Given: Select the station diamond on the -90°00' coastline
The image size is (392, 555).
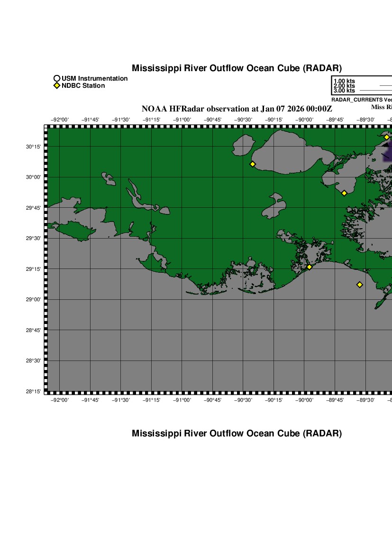Looking at the screenshot, I should pos(310,267).
